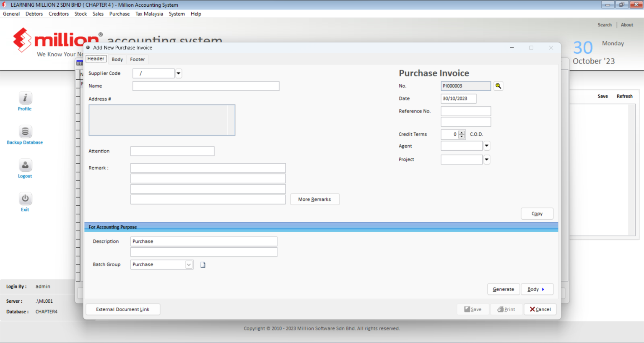This screenshot has width=644, height=343.
Task: Click the calendar icon on the left panel
Action: click(79, 62)
